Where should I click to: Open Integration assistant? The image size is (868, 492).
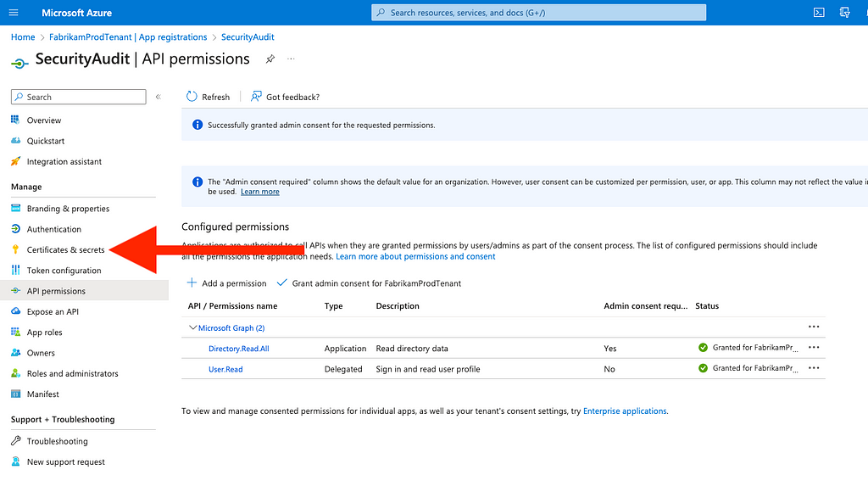click(x=64, y=162)
